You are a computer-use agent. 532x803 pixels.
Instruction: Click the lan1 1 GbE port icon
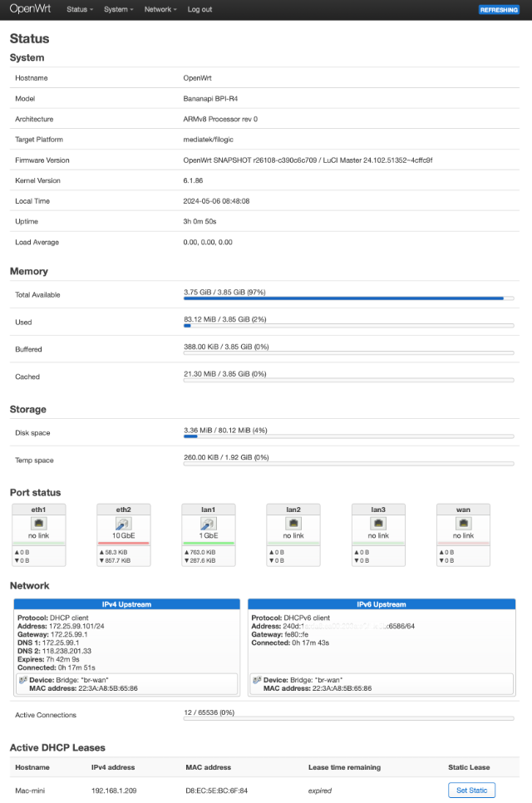[208, 525]
